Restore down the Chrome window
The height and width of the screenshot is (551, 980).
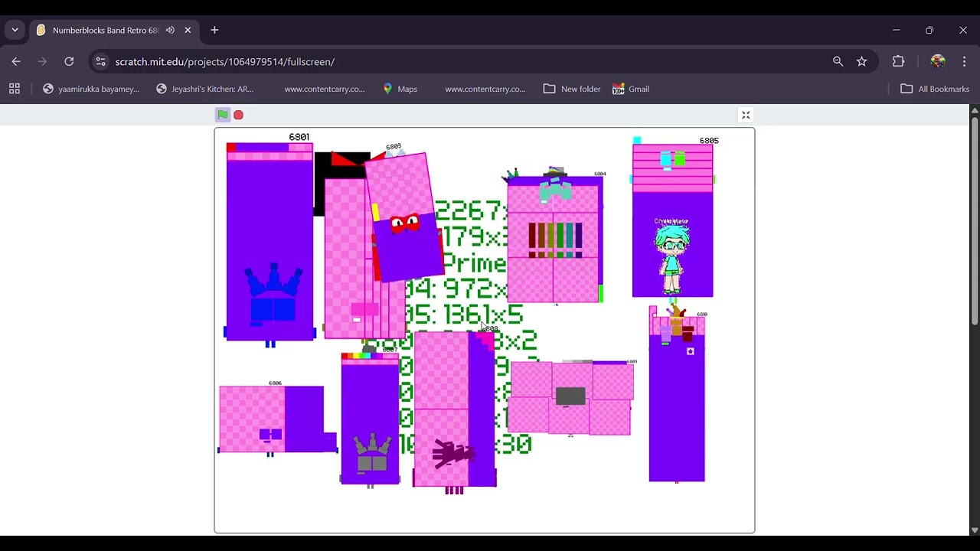coord(929,30)
